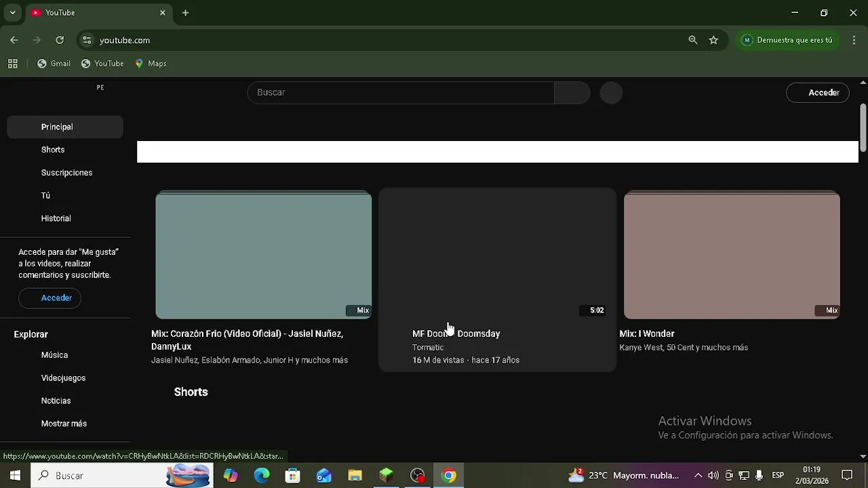
Task: Open Música under Explorar
Action: [65, 355]
